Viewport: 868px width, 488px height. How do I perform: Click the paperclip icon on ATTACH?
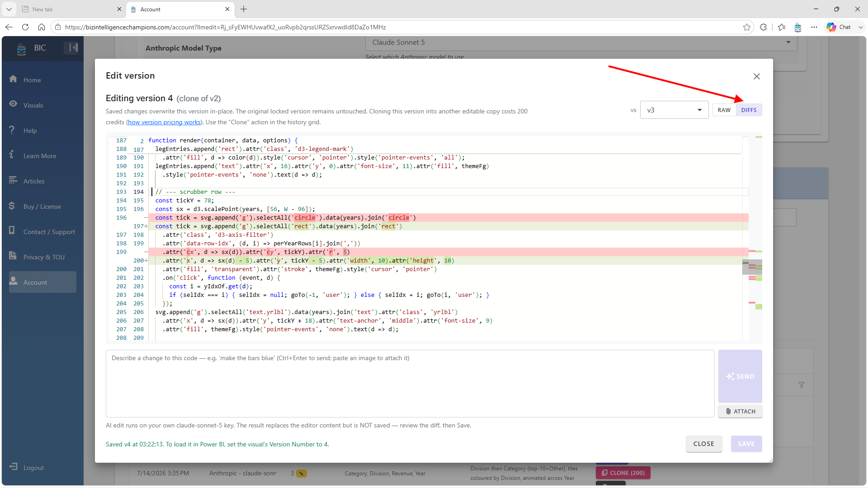(x=728, y=411)
